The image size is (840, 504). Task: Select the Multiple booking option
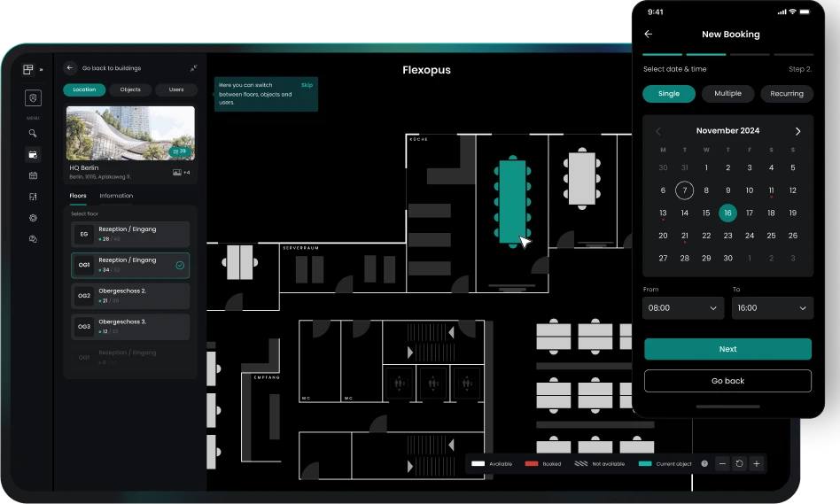tap(727, 94)
